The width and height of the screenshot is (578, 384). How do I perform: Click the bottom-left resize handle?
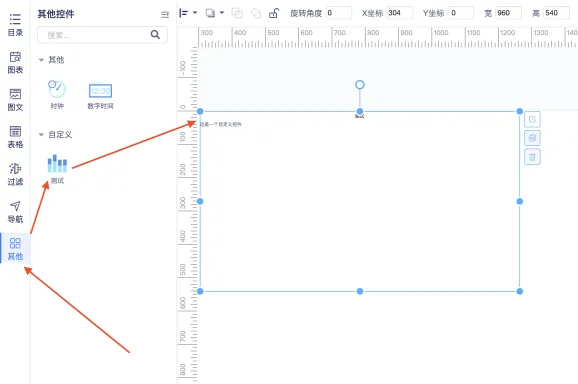pos(200,292)
